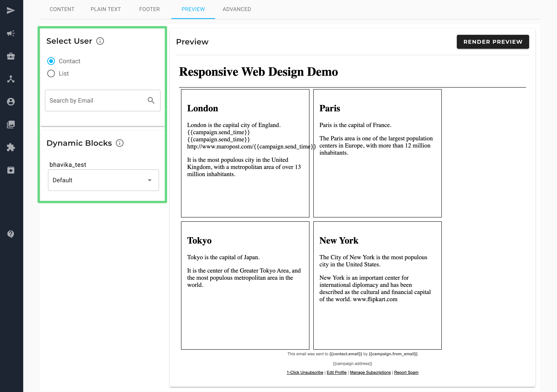
Task: Open the help question mark icon
Action: pyautogui.click(x=11, y=234)
